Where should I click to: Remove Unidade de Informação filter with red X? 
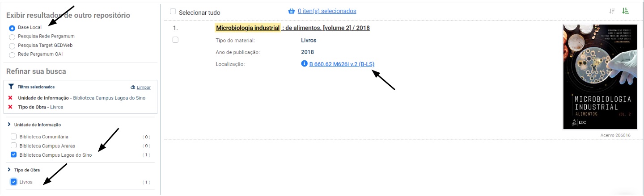pyautogui.click(x=10, y=98)
